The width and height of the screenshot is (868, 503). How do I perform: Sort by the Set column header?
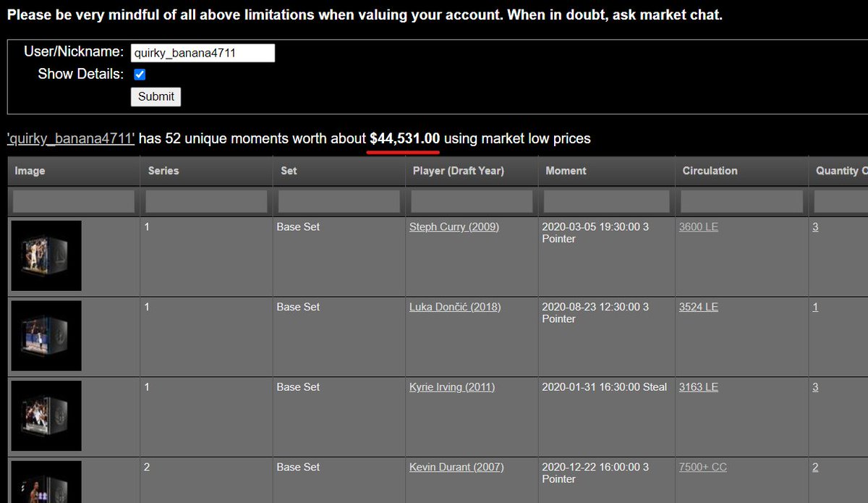[339, 171]
